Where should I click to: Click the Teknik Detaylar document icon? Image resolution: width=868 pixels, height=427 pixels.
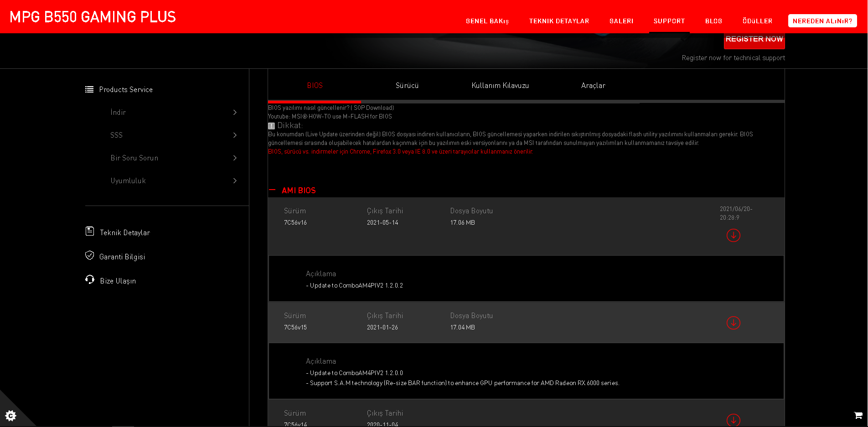pyautogui.click(x=90, y=232)
